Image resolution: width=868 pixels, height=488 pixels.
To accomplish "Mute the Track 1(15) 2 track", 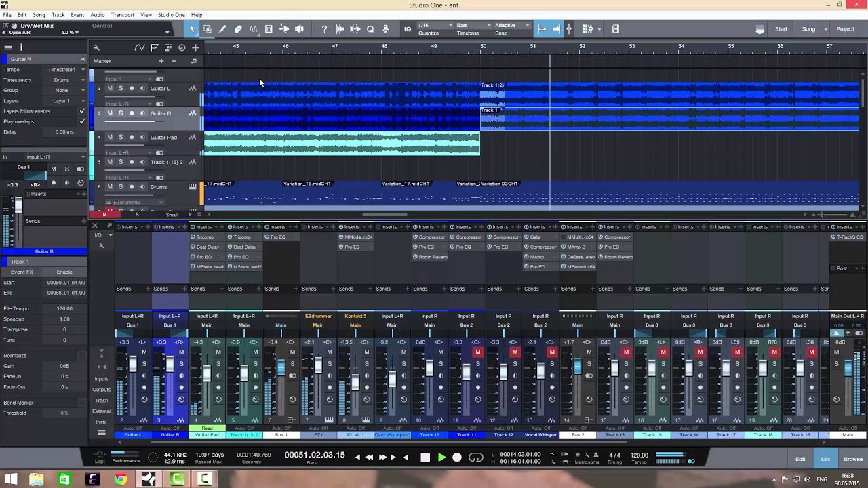I will point(110,162).
